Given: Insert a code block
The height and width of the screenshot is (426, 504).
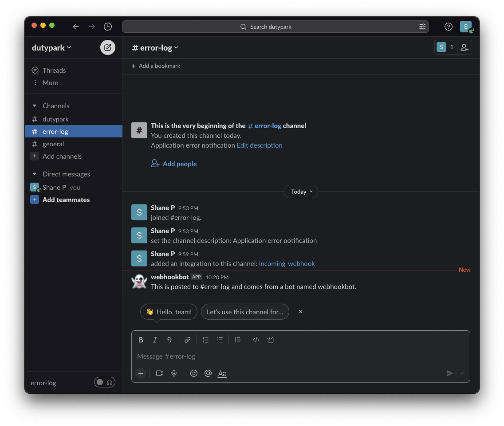Looking at the screenshot, I should pos(270,340).
